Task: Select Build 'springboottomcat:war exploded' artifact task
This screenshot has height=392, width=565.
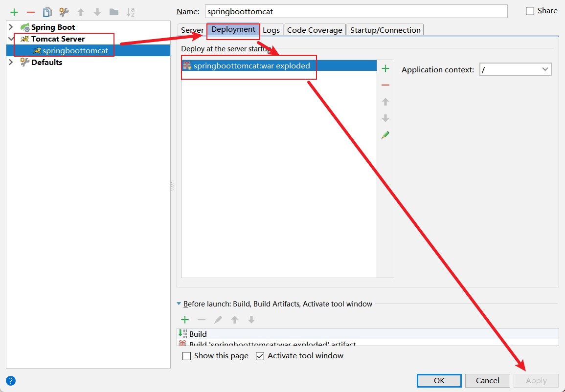Action: [x=367, y=343]
